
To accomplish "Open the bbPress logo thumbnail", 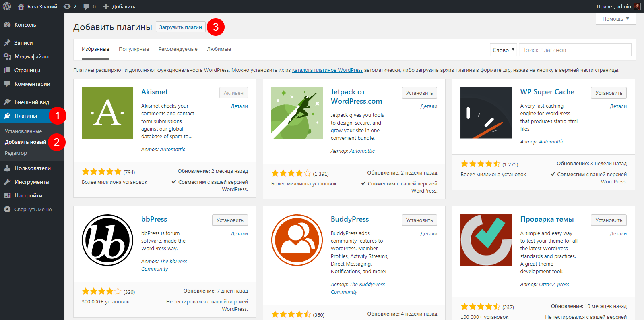I will [x=107, y=240].
